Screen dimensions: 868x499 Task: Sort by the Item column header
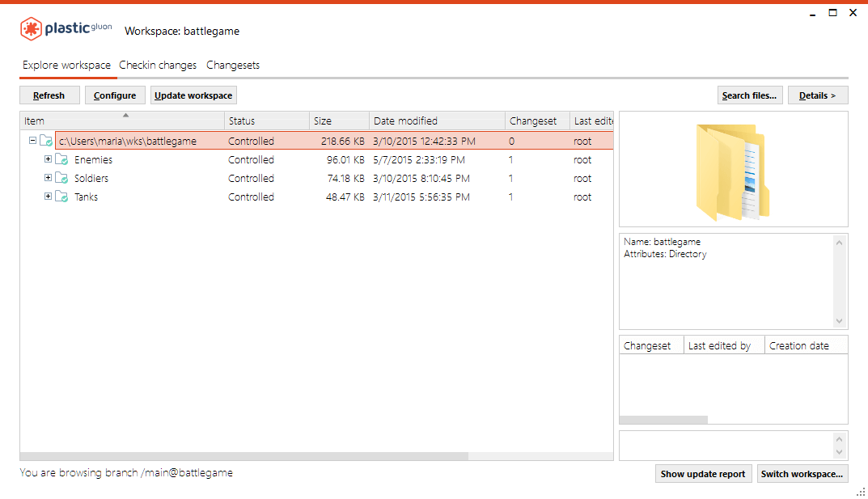tap(122, 121)
